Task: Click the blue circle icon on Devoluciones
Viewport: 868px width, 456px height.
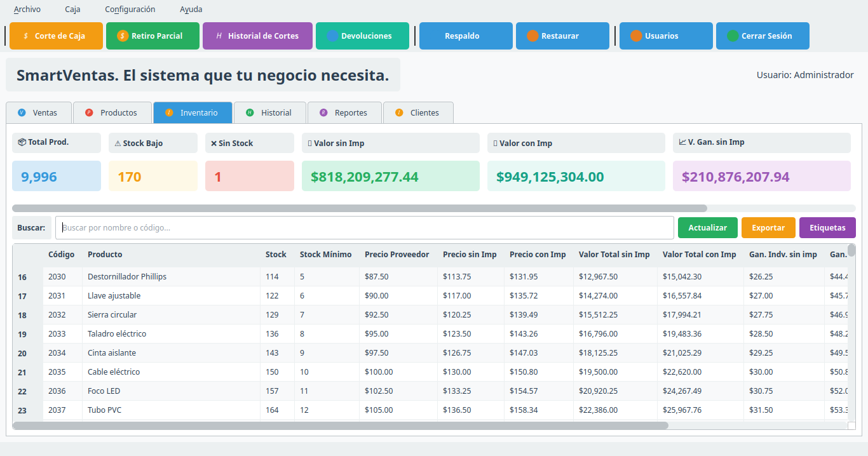Action: click(x=332, y=36)
